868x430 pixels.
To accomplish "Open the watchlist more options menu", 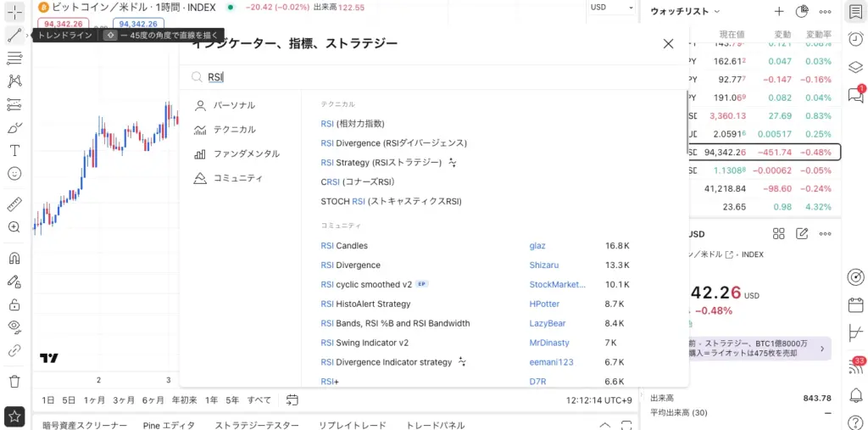I will (825, 11).
